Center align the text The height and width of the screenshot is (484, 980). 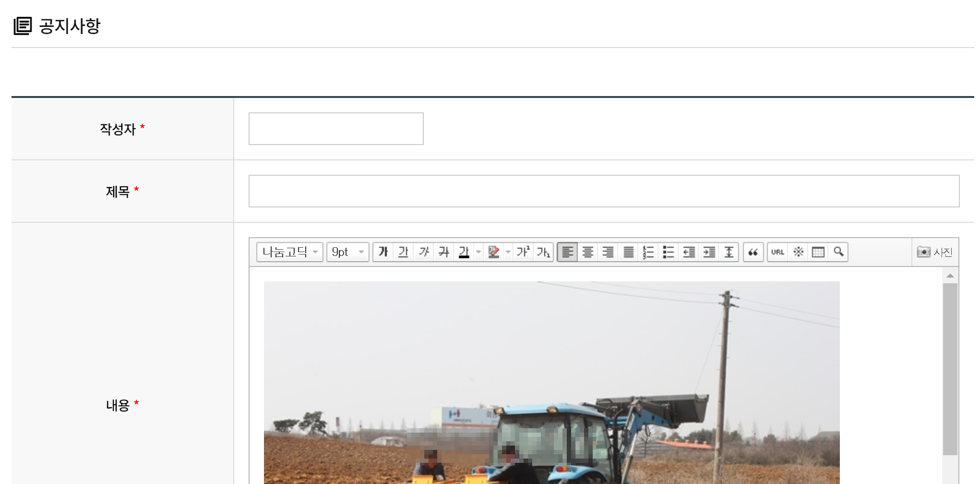click(x=587, y=252)
